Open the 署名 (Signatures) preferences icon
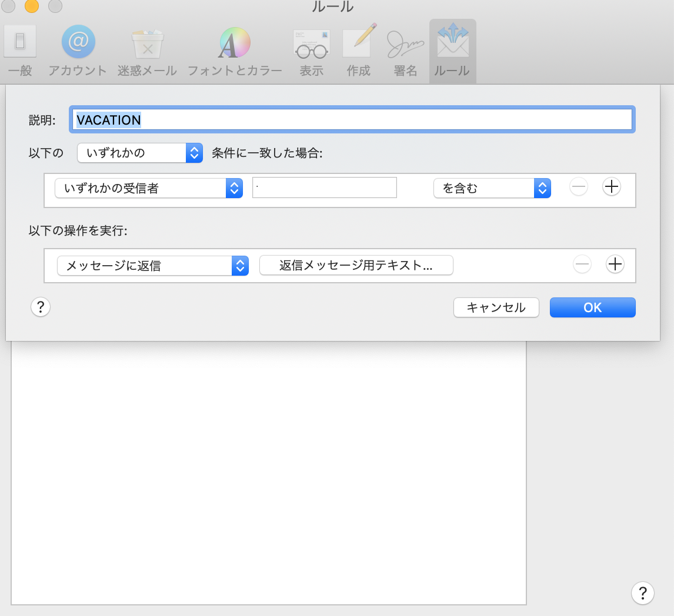674x616 pixels. pos(405,50)
